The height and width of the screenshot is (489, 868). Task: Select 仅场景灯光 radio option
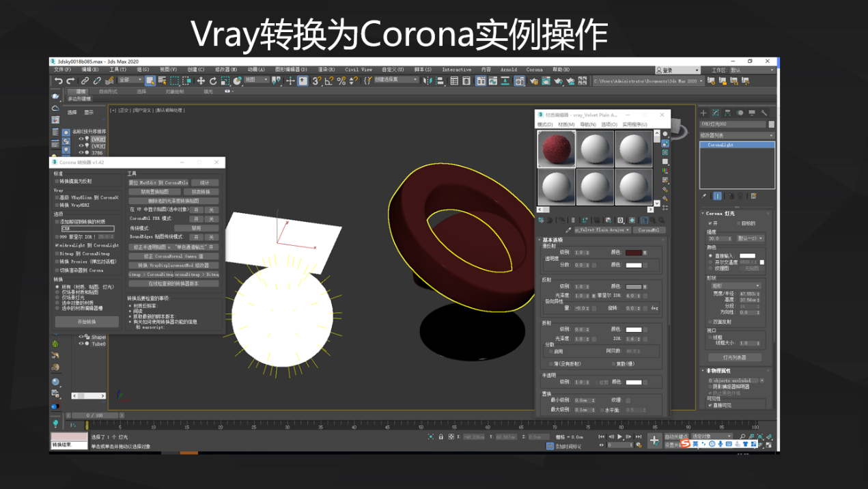tap(57, 298)
